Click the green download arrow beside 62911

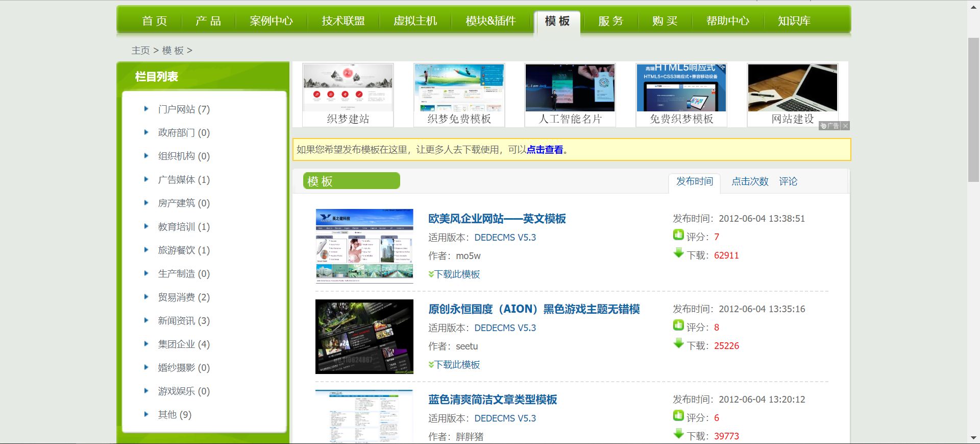click(678, 253)
